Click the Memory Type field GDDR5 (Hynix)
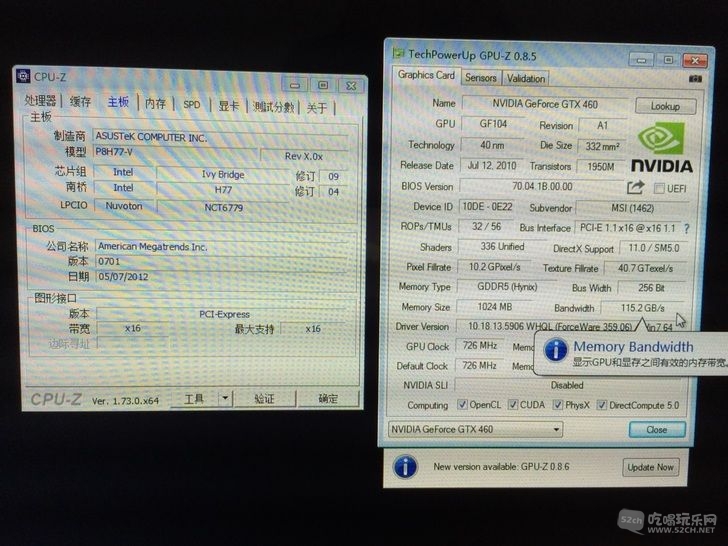728x546 pixels. [507, 287]
